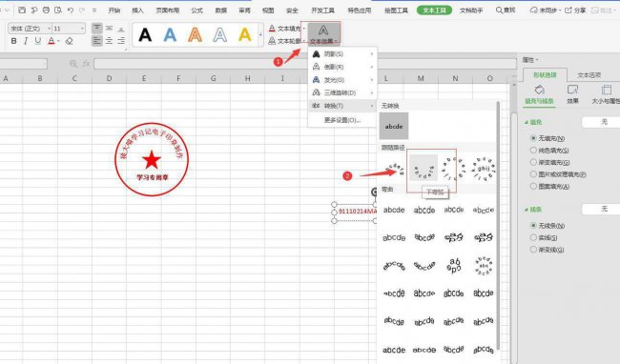Open the fill type dropdown showing 无

point(601,122)
